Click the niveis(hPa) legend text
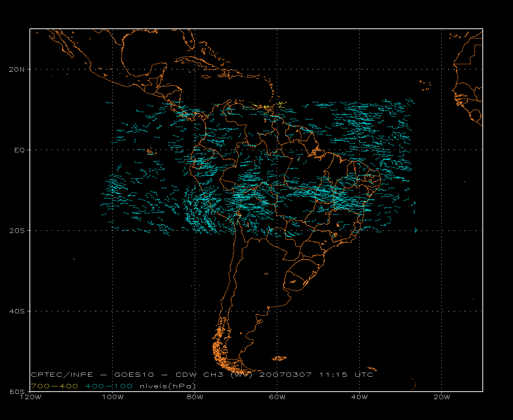The width and height of the screenshot is (513, 420). point(168,386)
